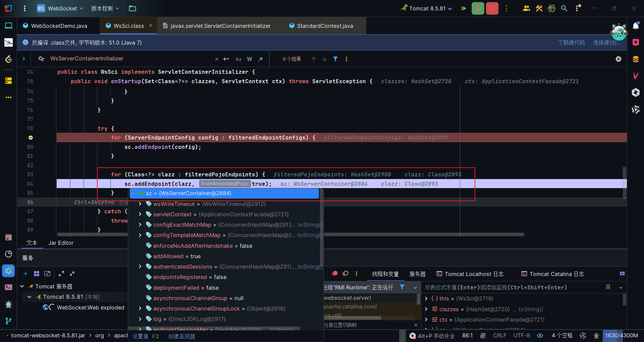Open the Git branch tool icon
644x342 pixels.
(8, 321)
